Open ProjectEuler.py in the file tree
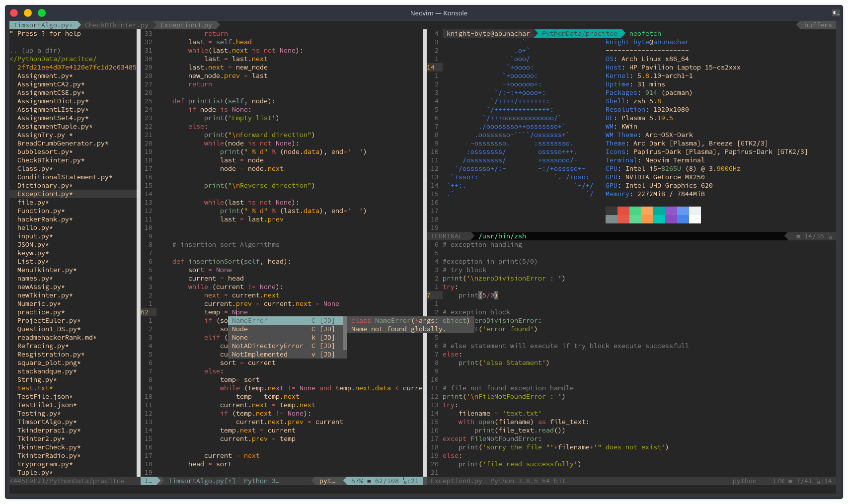The height and width of the screenshot is (504, 848). point(49,320)
